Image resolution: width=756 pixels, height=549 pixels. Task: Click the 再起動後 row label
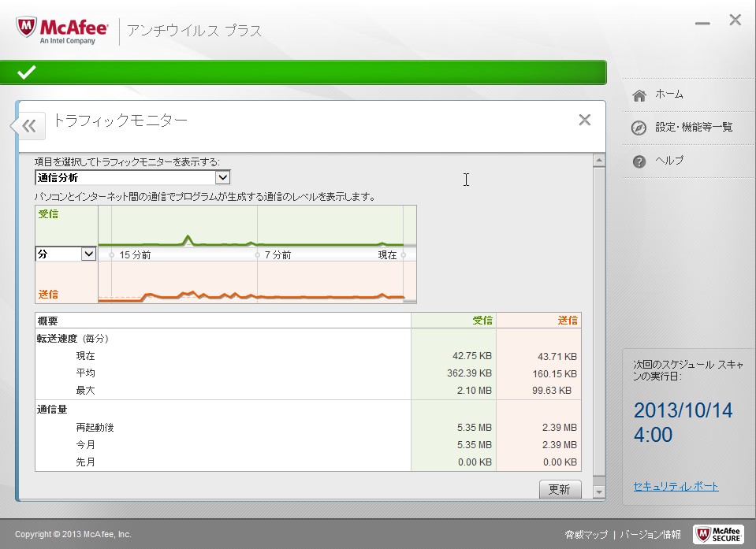point(95,427)
